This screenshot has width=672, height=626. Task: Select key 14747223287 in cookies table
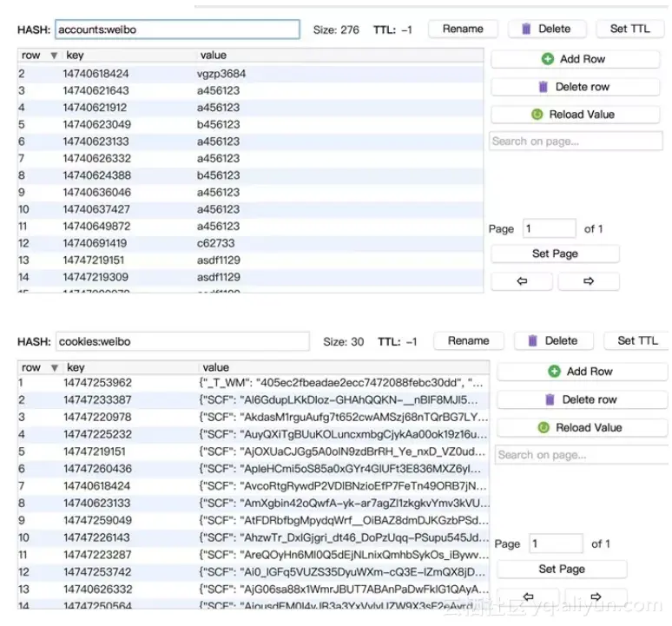point(97,555)
